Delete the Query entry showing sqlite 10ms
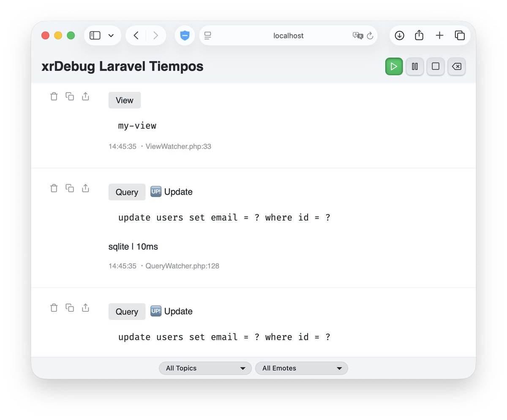Viewport: 507px width, 420px height. pos(54,188)
